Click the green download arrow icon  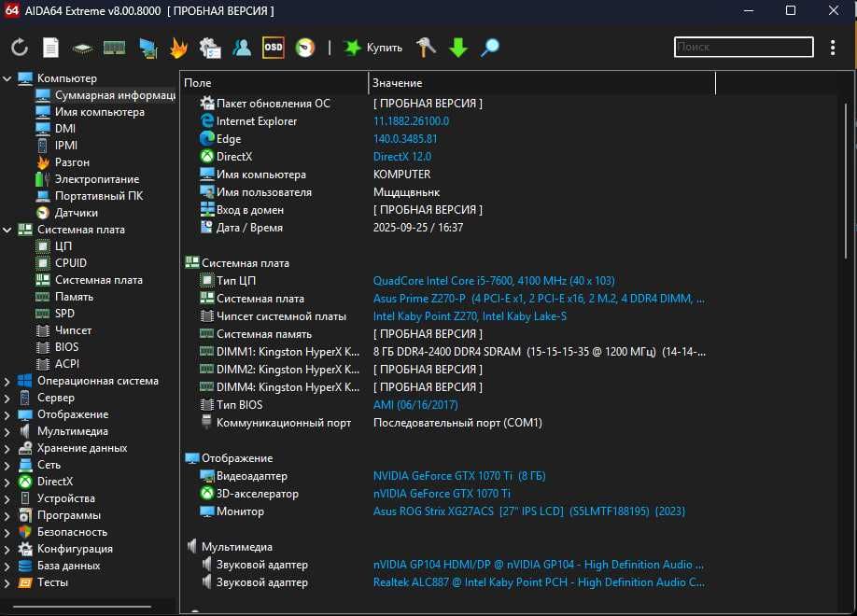458,48
